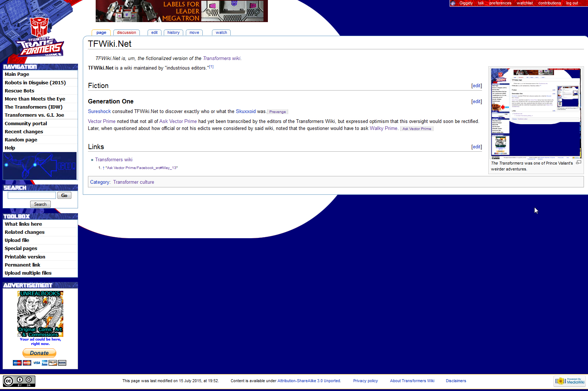Click the Search button
The width and height of the screenshot is (588, 391).
tap(40, 204)
